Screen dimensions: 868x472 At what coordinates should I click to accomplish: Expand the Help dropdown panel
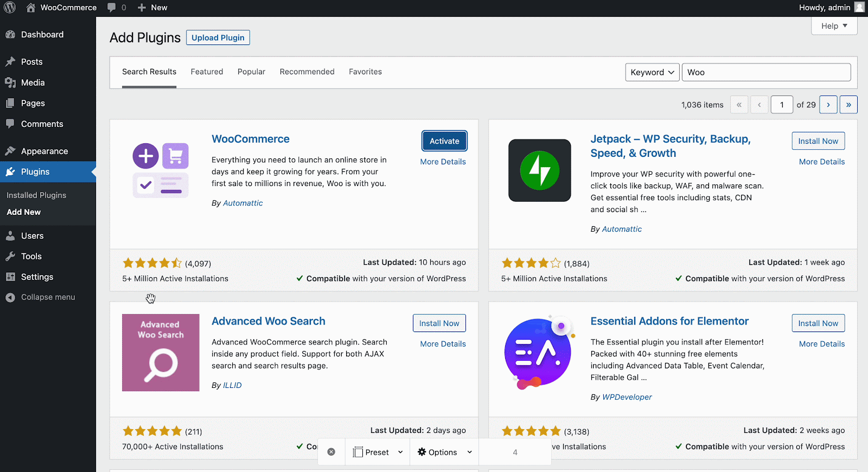[834, 26]
